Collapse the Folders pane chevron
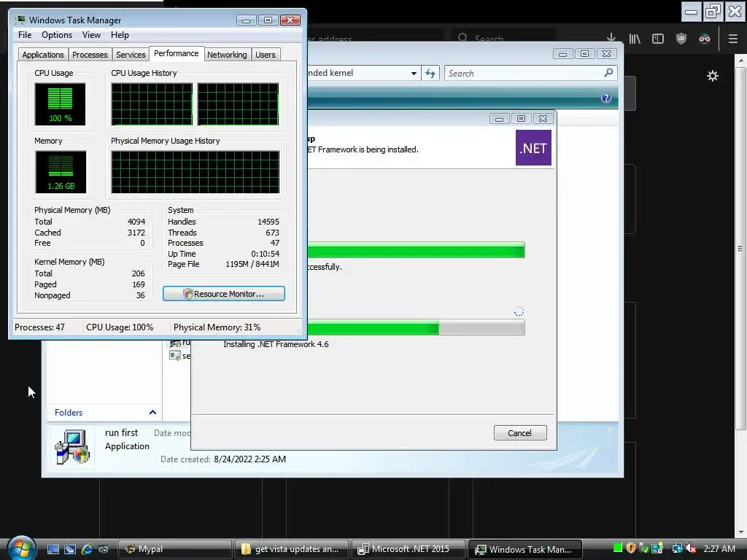 point(152,413)
